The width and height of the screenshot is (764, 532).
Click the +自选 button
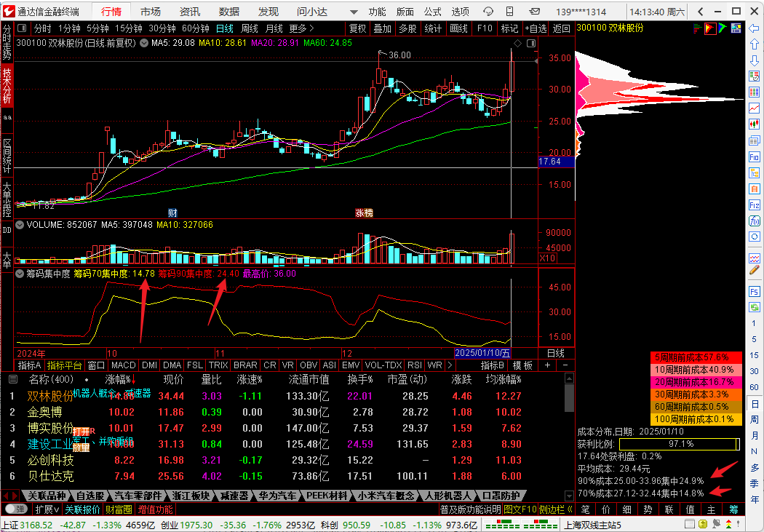(x=536, y=28)
